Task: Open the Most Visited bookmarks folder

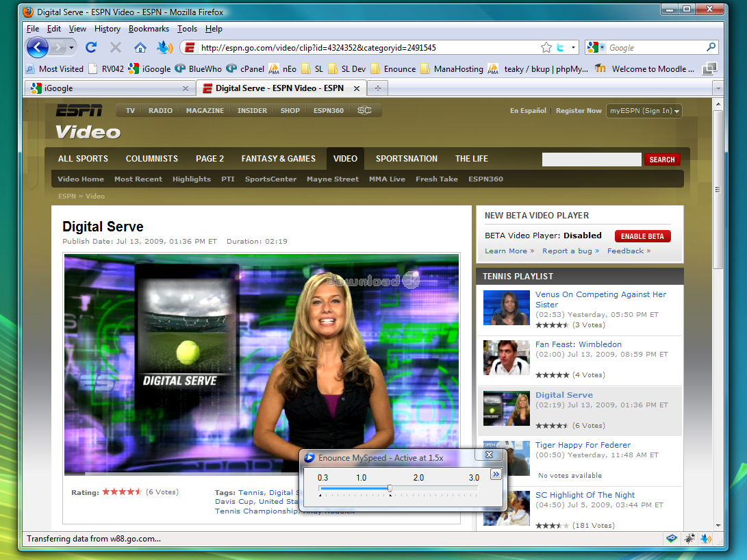Action: pyautogui.click(x=55, y=69)
